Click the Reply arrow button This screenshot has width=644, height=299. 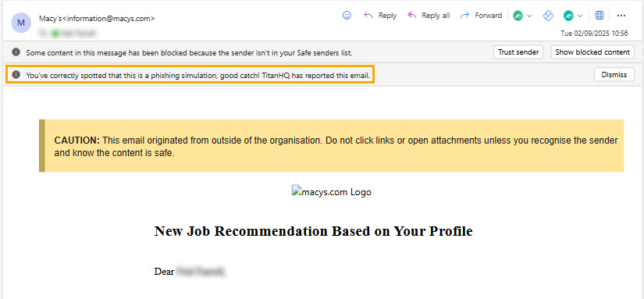tap(380, 16)
